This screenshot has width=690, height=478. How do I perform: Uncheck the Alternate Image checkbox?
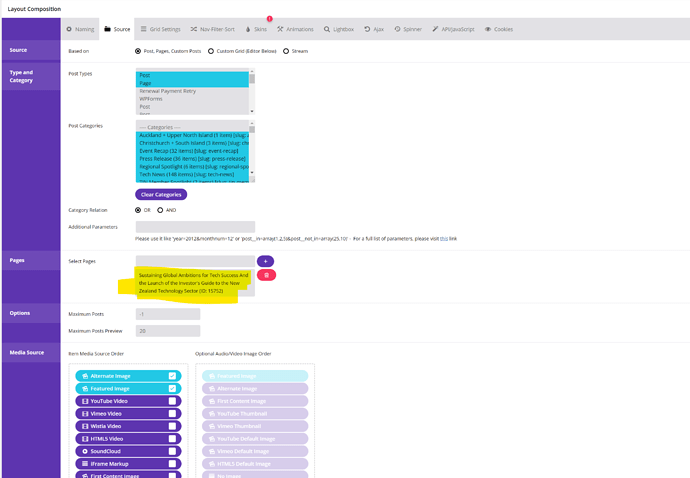[x=172, y=376]
